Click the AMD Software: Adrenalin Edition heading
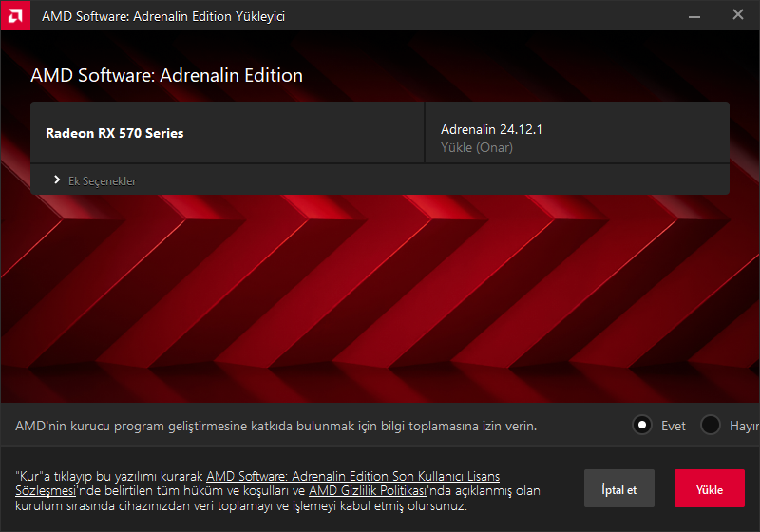Viewport: 760px width, 532px height. (x=167, y=76)
